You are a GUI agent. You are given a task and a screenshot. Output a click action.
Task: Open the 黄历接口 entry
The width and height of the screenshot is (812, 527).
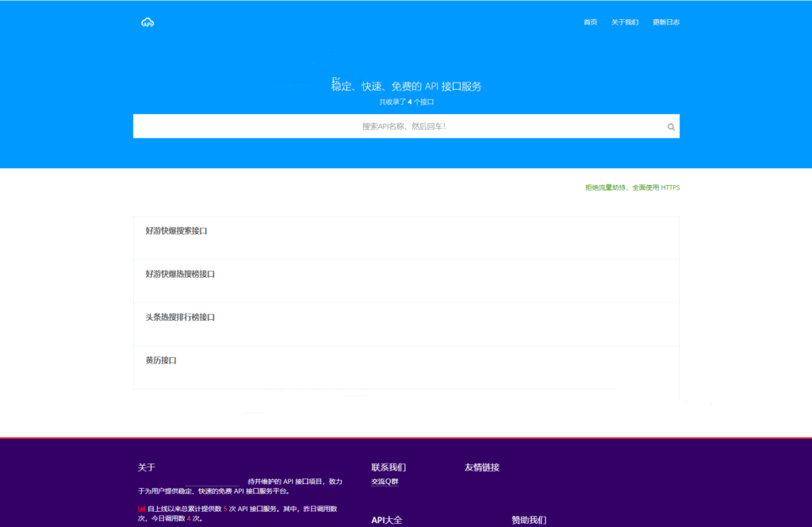162,360
